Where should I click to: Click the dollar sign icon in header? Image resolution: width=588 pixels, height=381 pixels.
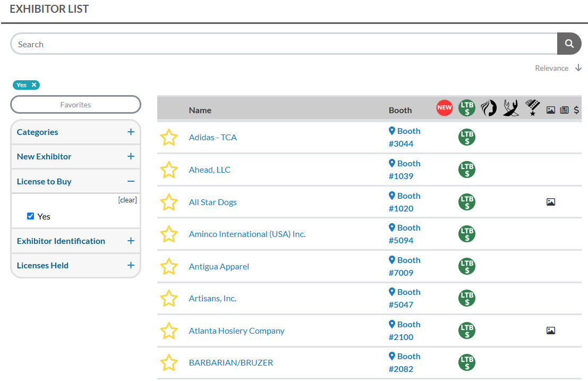(x=576, y=110)
